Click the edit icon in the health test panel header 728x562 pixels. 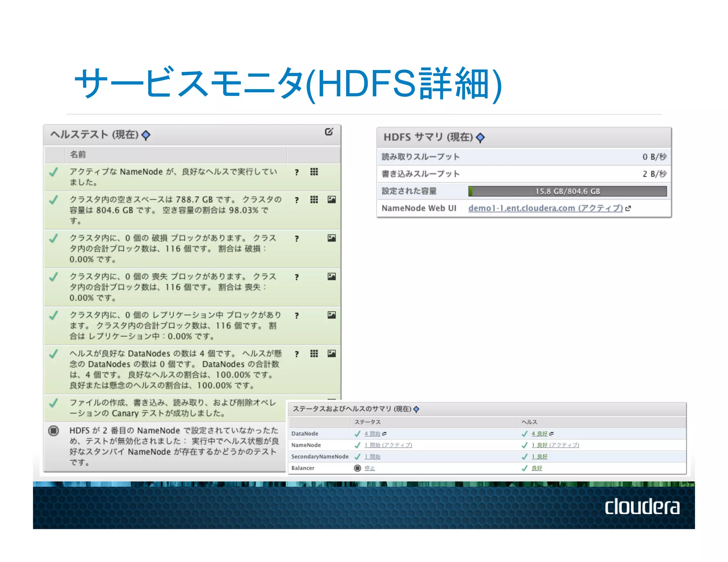(x=329, y=132)
